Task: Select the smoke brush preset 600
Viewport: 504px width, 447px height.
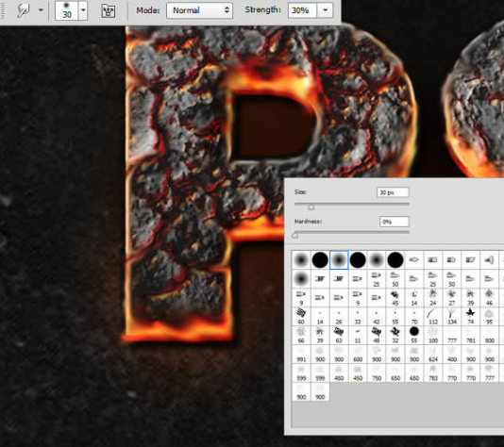Action: 358,355
